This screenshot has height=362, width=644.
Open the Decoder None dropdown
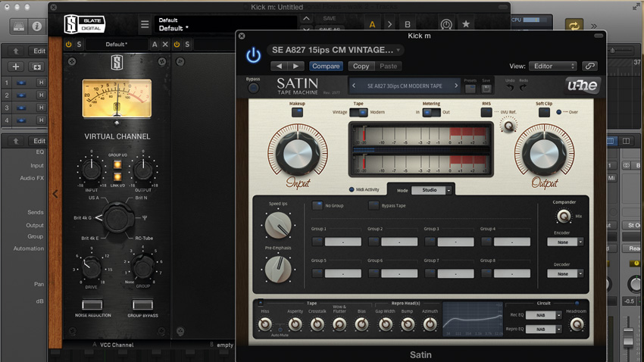(x=565, y=273)
